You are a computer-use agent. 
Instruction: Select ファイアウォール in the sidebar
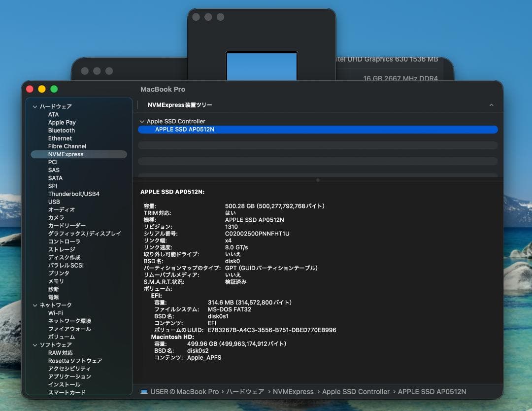click(x=69, y=329)
